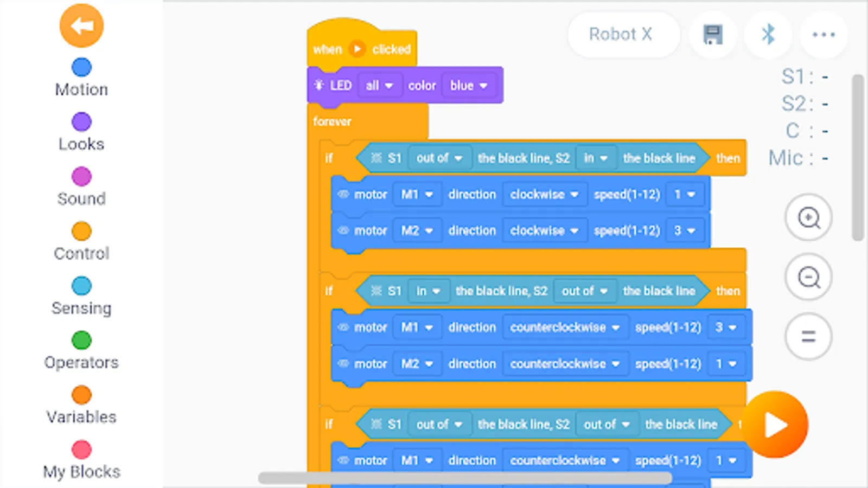This screenshot has height=488, width=868.
Task: Click the Mic reading label
Action: coord(799,158)
